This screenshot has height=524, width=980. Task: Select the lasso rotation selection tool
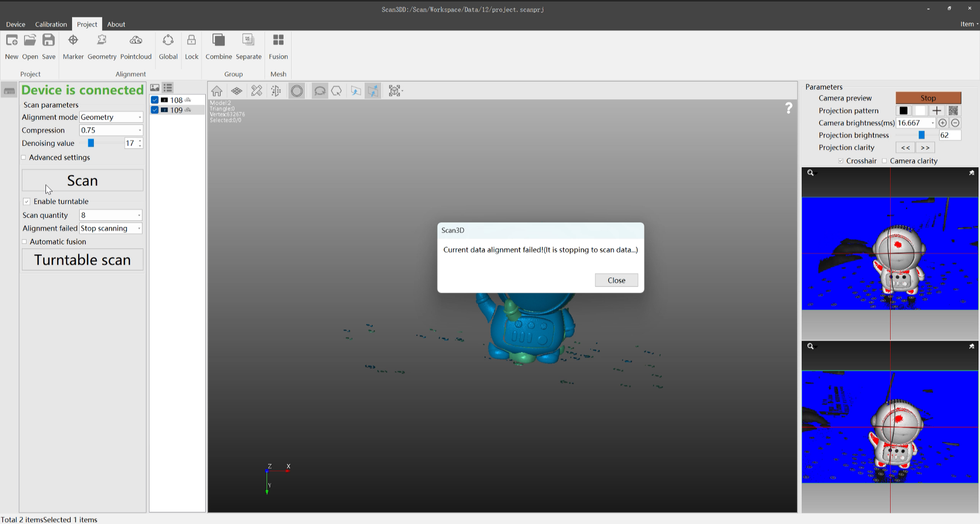click(320, 91)
